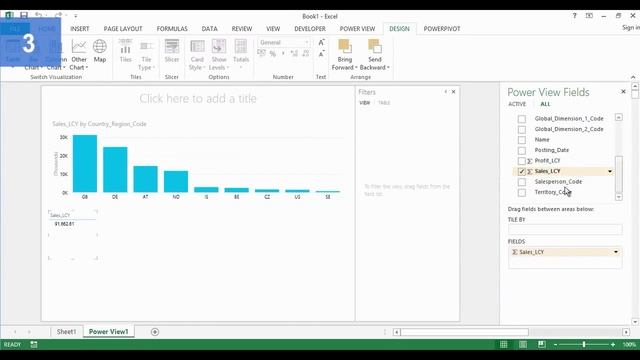
Task: Select VIEW in the Filters pane
Action: click(x=364, y=103)
